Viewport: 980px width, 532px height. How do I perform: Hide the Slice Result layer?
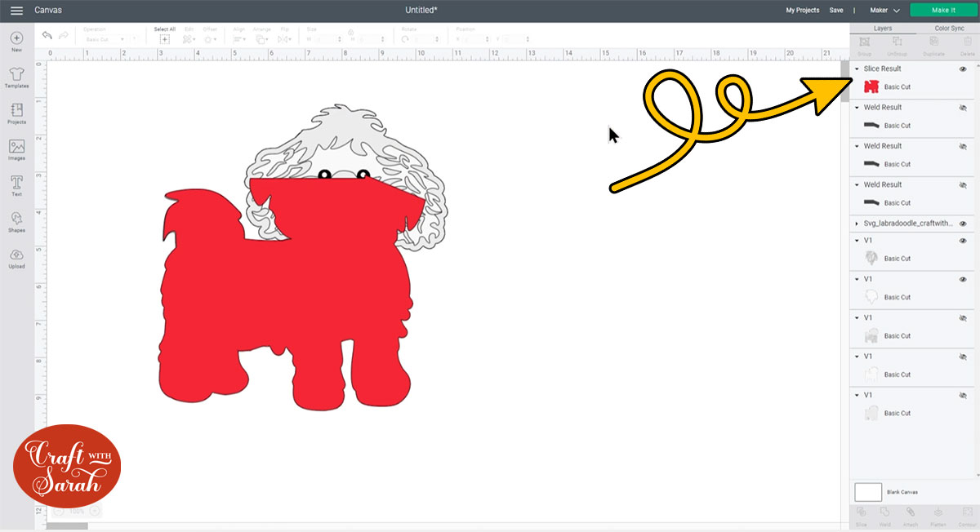click(963, 69)
